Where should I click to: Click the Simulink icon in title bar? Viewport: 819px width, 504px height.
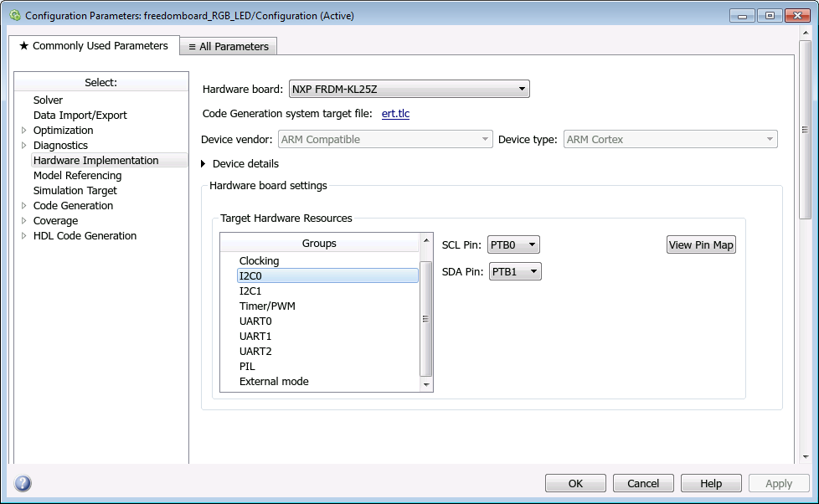[14, 15]
